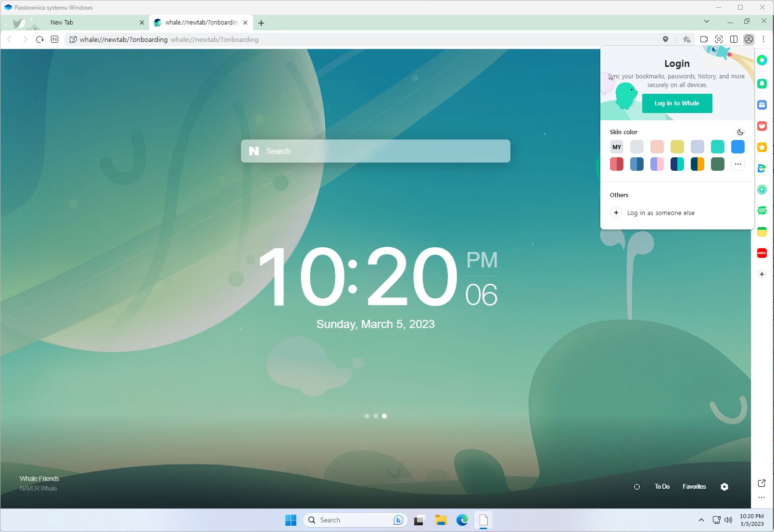Open the screen capture tool icon

(x=719, y=39)
